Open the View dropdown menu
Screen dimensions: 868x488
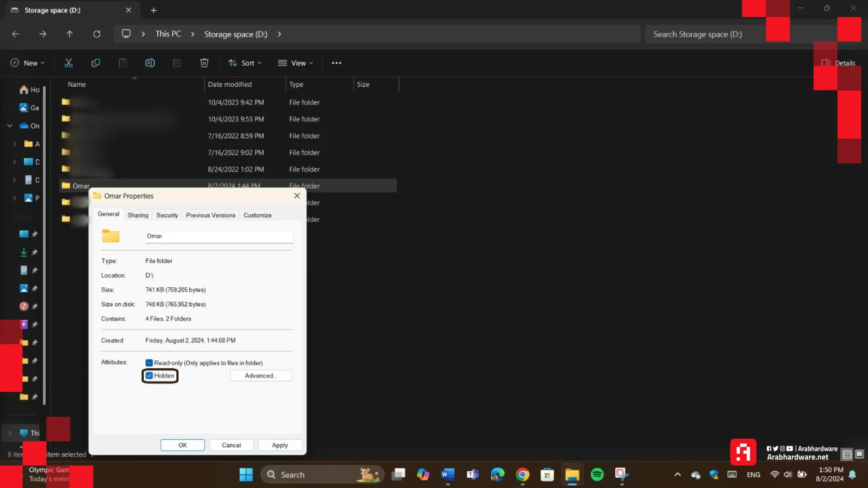click(x=296, y=63)
